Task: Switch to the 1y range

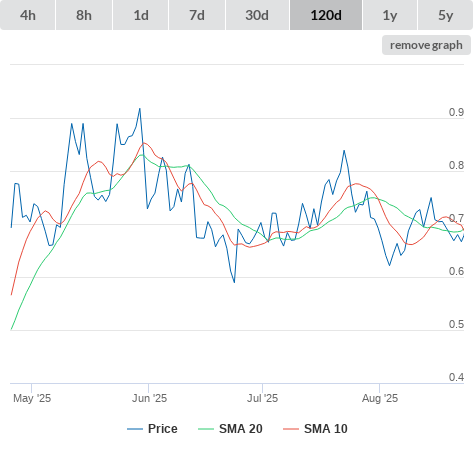Action: pos(390,15)
